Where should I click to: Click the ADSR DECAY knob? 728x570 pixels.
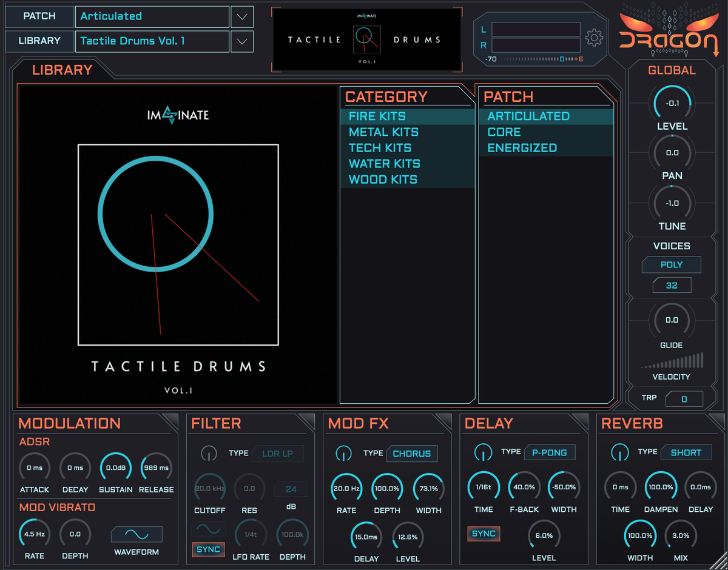pos(75,468)
